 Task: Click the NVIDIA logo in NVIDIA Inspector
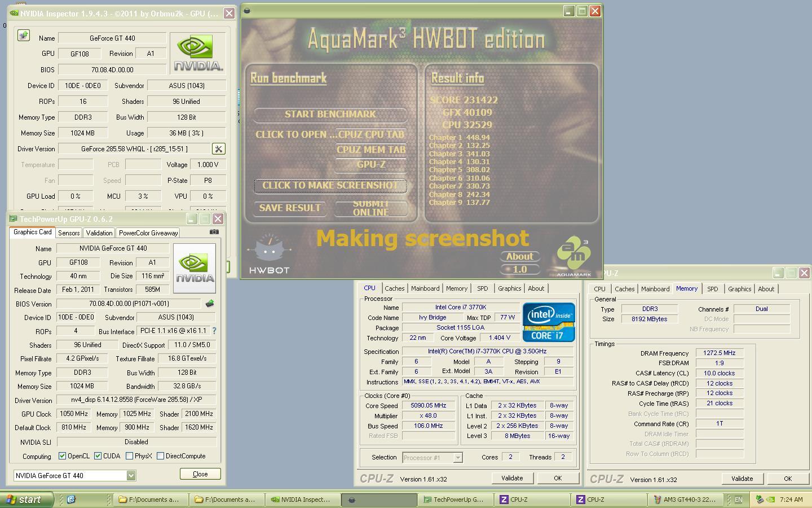[x=197, y=54]
